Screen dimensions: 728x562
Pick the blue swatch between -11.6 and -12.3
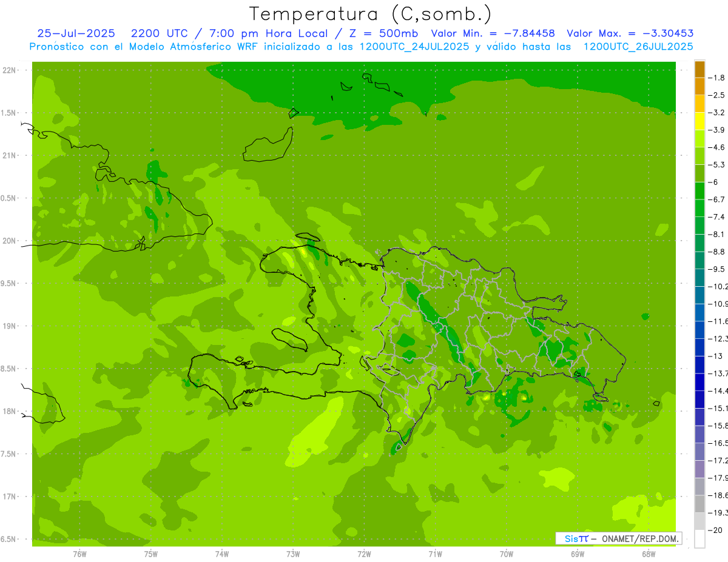(699, 330)
